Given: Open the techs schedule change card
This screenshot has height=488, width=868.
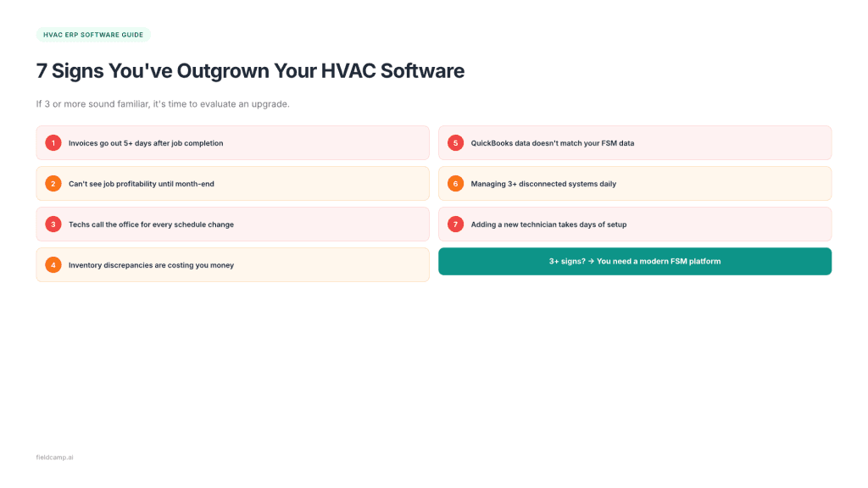Looking at the screenshot, I should pos(232,224).
